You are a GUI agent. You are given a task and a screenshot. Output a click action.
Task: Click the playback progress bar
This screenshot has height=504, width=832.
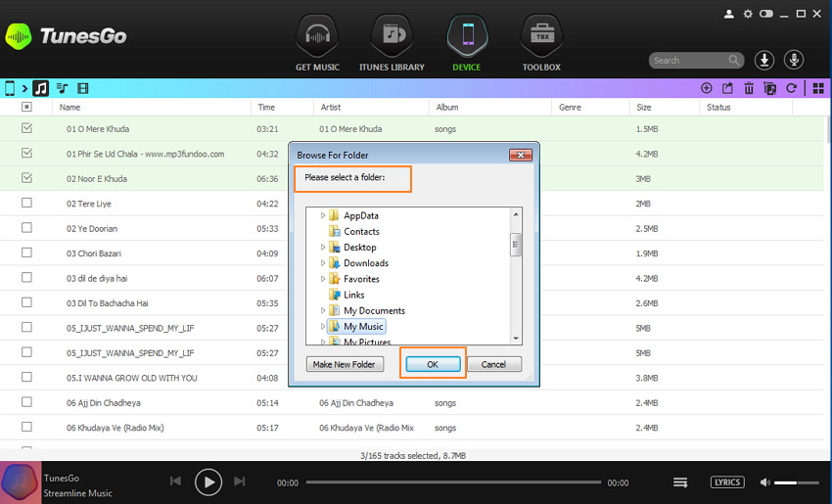[x=453, y=482]
